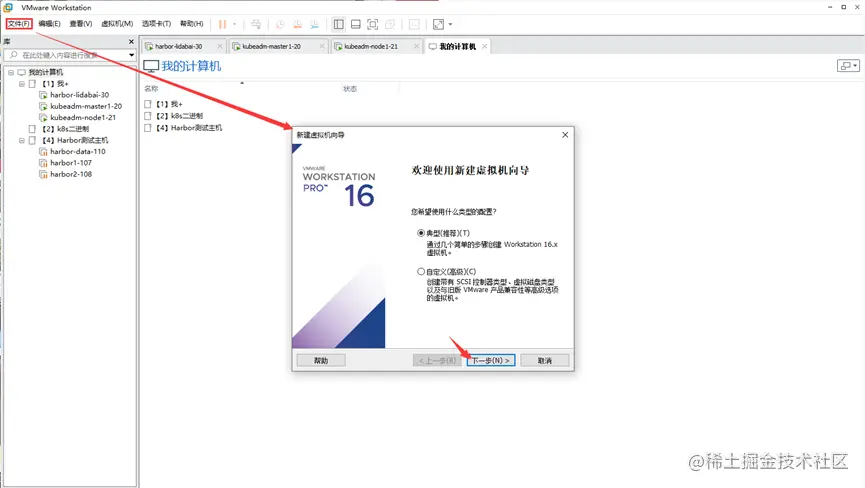
Task: Select harbor-data-110 suspended VM icon in library
Action: [43, 152]
